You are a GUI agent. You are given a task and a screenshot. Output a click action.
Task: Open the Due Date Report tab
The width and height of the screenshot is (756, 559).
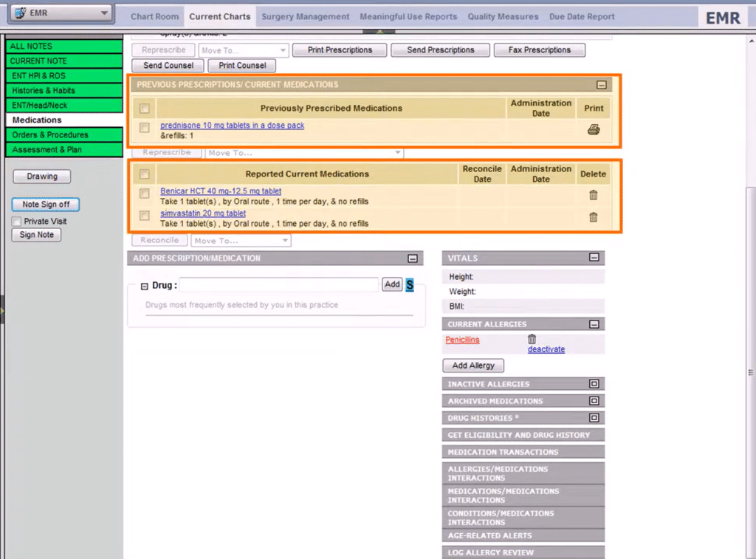pyautogui.click(x=582, y=16)
